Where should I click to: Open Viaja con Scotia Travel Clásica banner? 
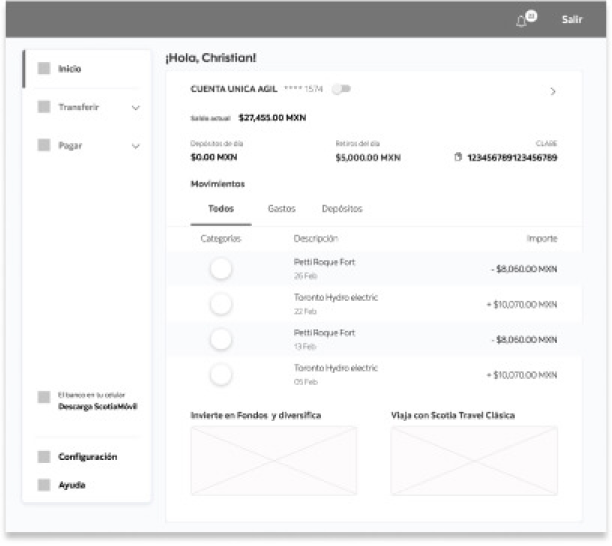click(x=474, y=461)
